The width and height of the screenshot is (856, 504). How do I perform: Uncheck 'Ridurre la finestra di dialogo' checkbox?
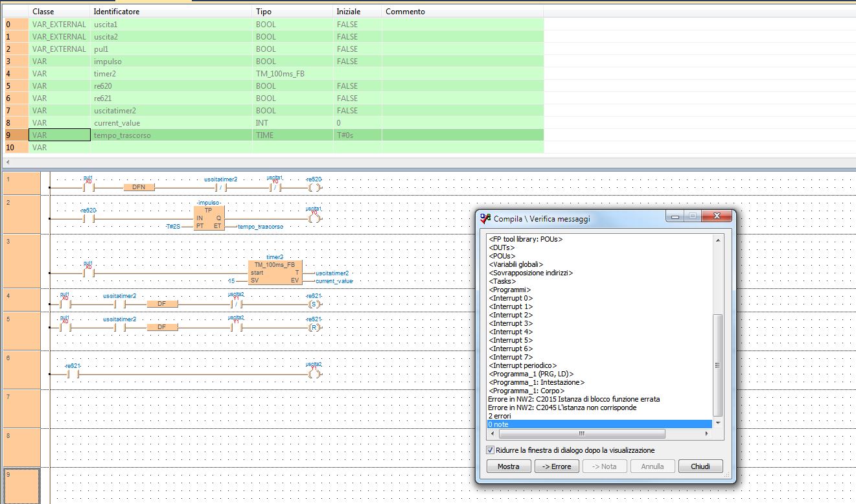490,450
